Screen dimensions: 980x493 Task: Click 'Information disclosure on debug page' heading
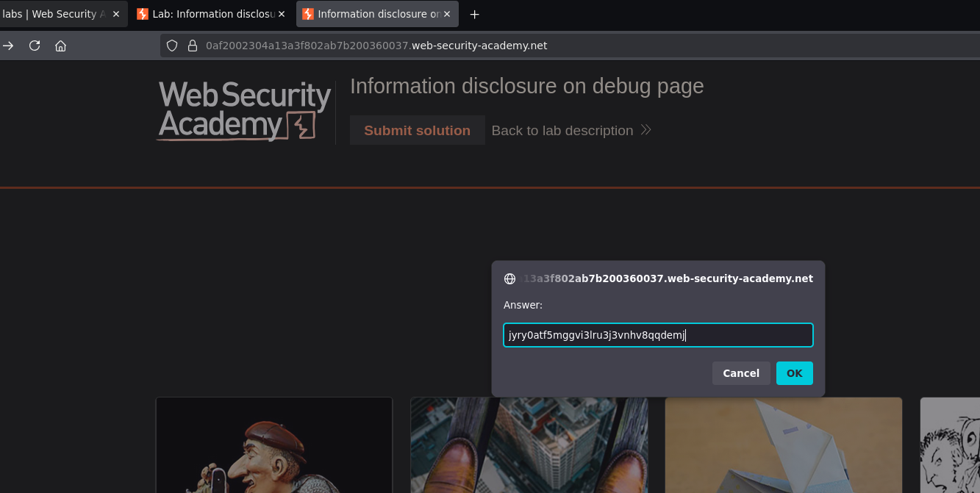527,86
